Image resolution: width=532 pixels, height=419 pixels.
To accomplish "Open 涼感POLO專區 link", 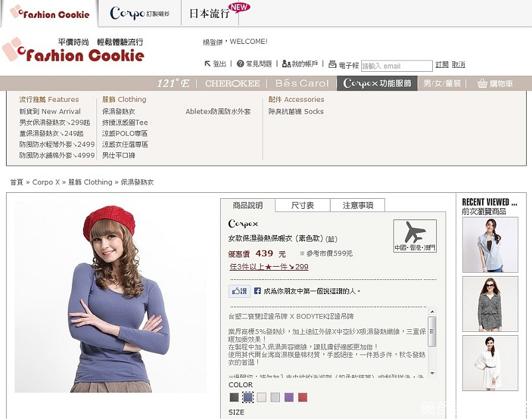I will click(x=125, y=133).
